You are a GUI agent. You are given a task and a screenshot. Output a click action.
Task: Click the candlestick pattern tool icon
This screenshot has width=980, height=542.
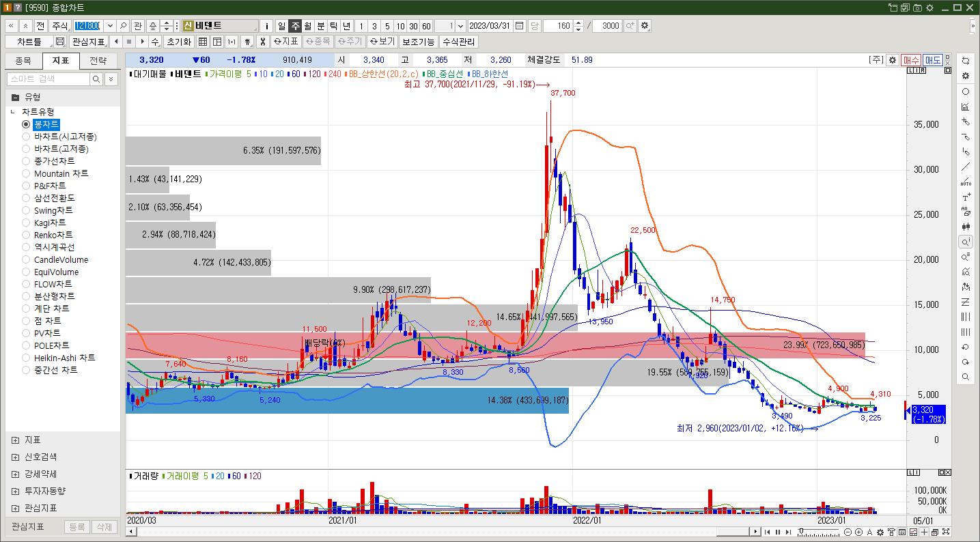click(966, 227)
